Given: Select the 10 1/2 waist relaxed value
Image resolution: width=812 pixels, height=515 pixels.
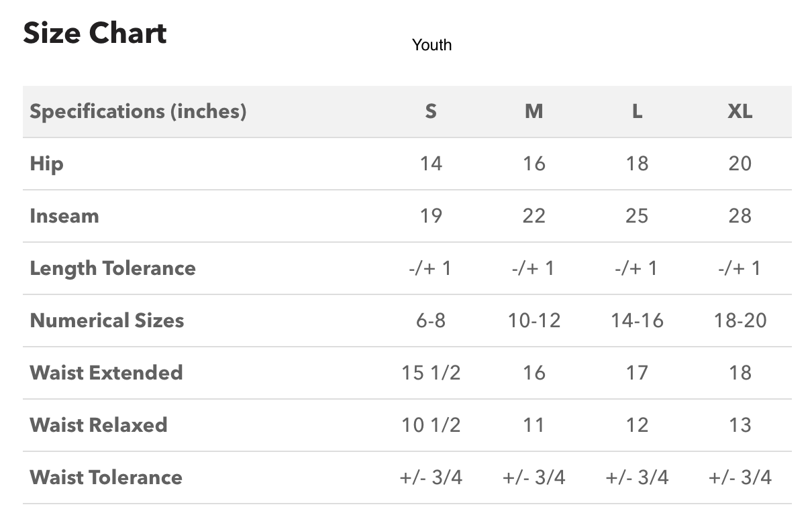Looking at the screenshot, I should pos(431,425).
